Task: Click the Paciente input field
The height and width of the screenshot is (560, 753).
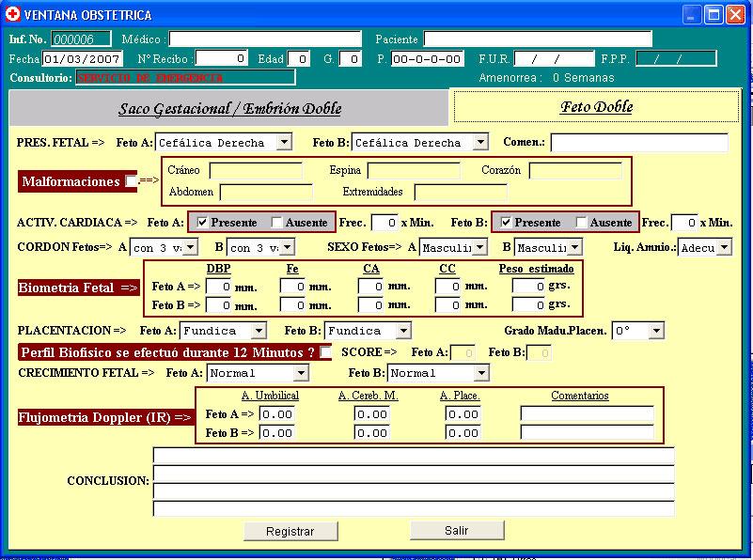Action: click(538, 39)
